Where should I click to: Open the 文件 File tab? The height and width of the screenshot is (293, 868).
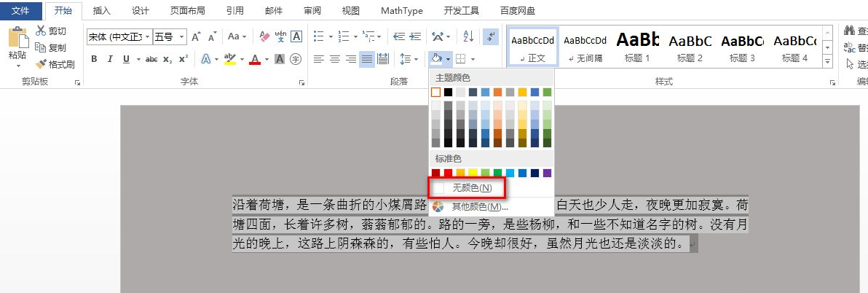pos(21,10)
